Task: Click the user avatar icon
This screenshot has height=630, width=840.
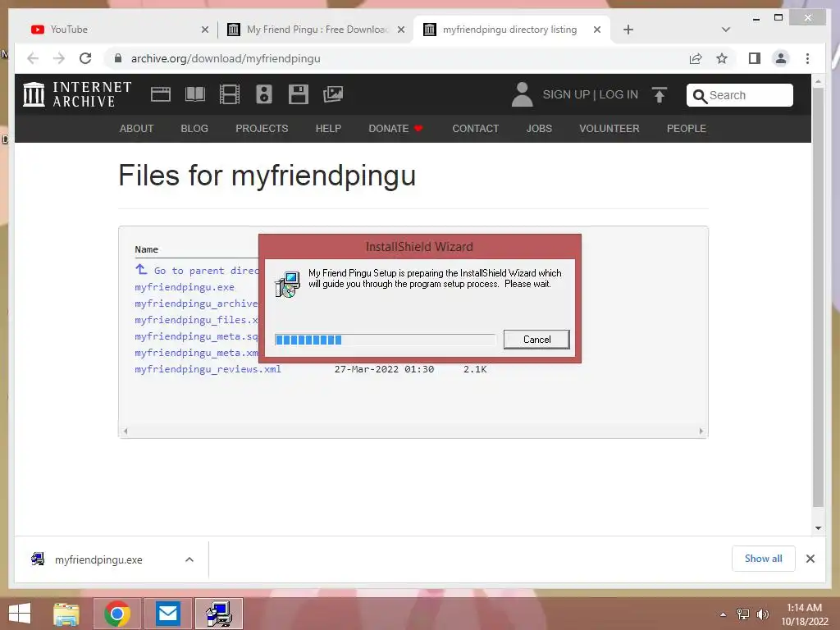Action: pyautogui.click(x=522, y=94)
